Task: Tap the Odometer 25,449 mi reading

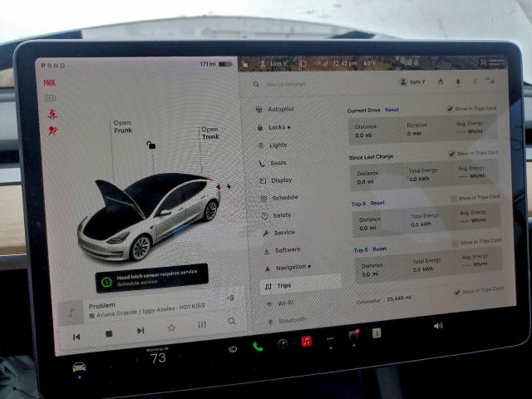Action: point(384,299)
